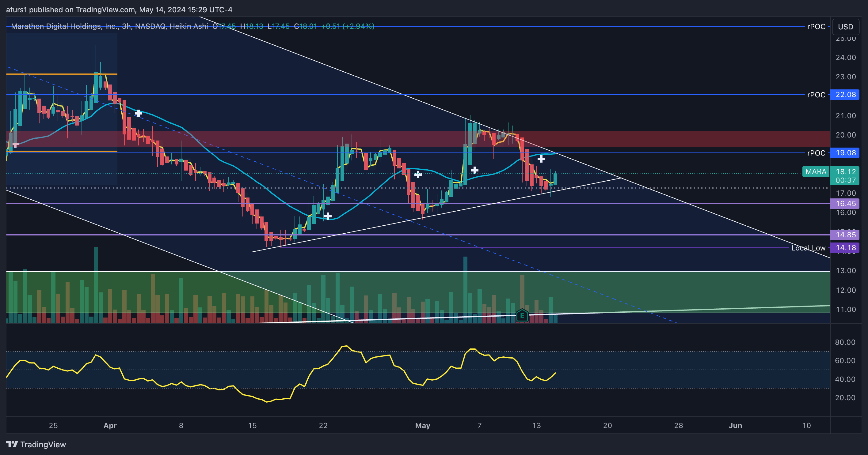Click the 00:37 countdown timer label
The image size is (868, 455).
point(845,180)
